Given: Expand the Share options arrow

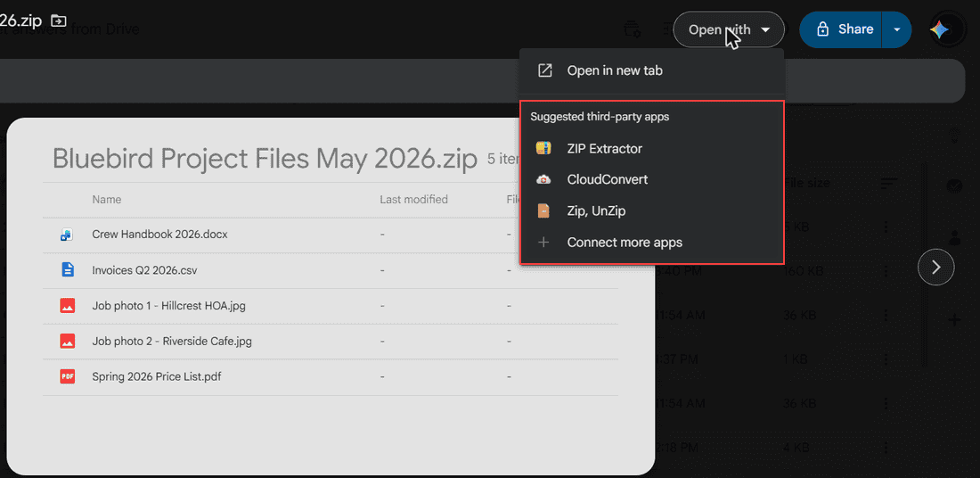Looking at the screenshot, I should (897, 29).
